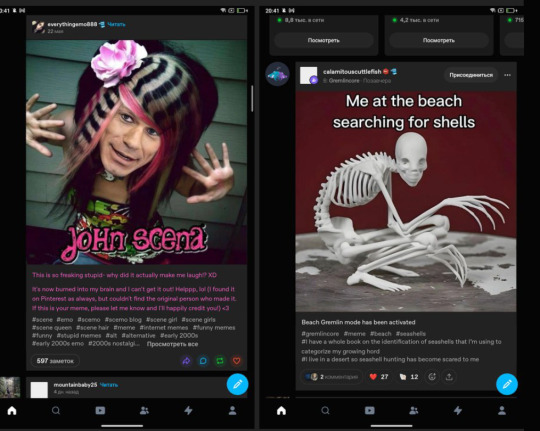Open Activity lightning tab on left screen
This screenshot has height=431, width=540.
pyautogui.click(x=188, y=410)
